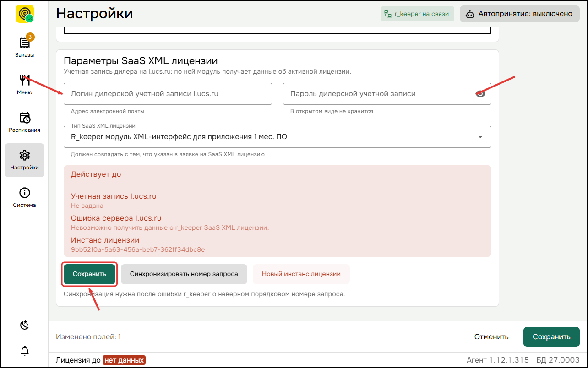The height and width of the screenshot is (368, 588).
Task: Click the license instance ID text
Action: [138, 250]
